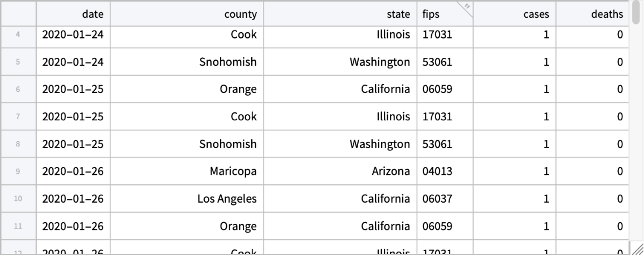This screenshot has width=644, height=255.
Task: Click the vertical scrollbar thumb
Action: (x=637, y=13)
